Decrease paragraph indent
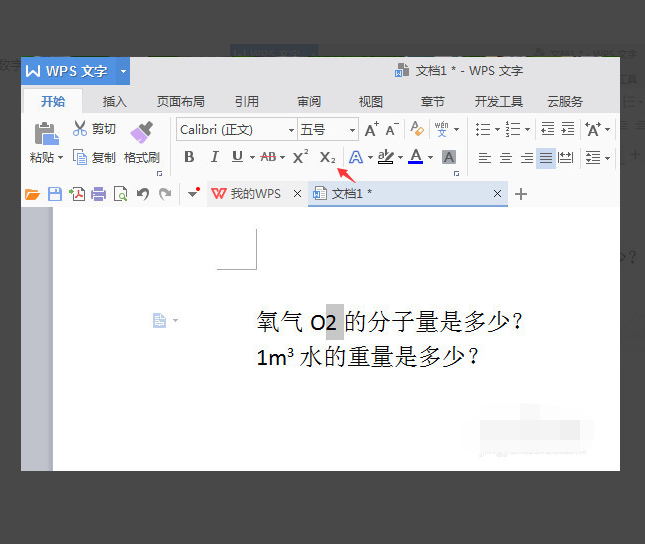645x544 pixels. 548,129
